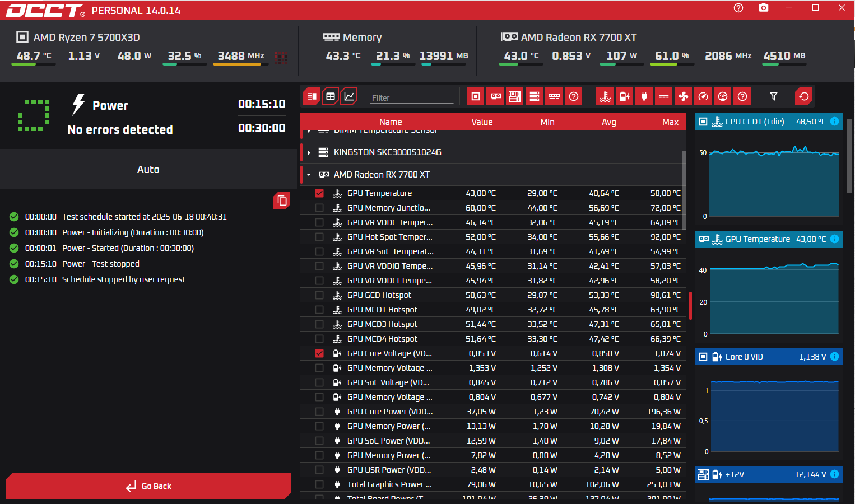855x504 pixels.
Task: Copy the test log with clipboard icon
Action: (282, 200)
